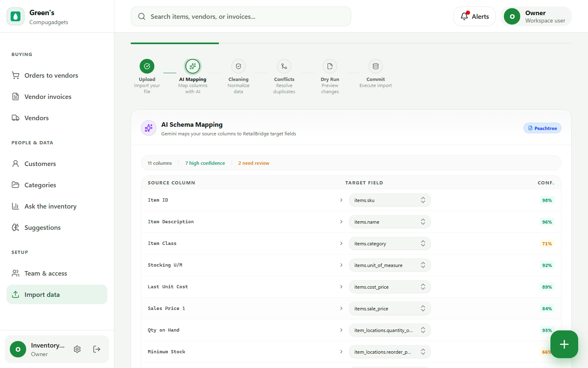
Task: Navigate to Customers
Action: (x=57, y=164)
